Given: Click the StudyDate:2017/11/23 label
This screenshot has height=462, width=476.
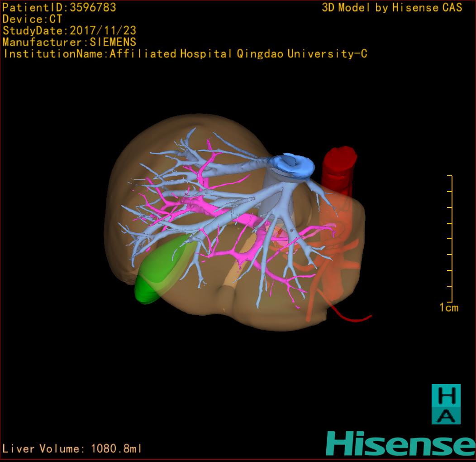Looking at the screenshot, I should [x=69, y=31].
